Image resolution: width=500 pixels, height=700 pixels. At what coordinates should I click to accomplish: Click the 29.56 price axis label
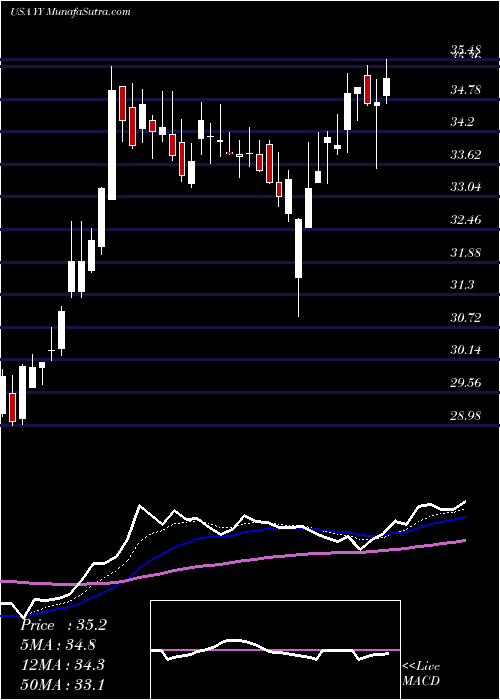466,383
